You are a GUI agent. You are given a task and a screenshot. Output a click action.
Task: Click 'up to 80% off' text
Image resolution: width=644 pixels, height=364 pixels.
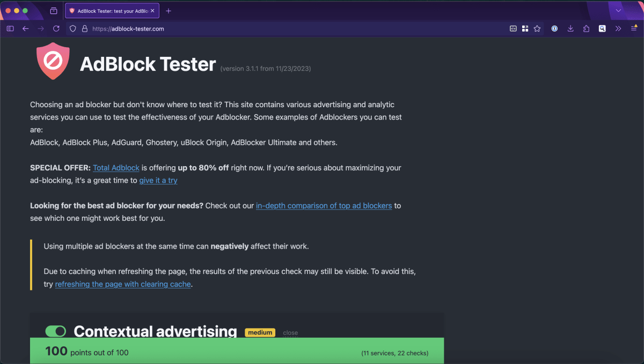coord(203,168)
